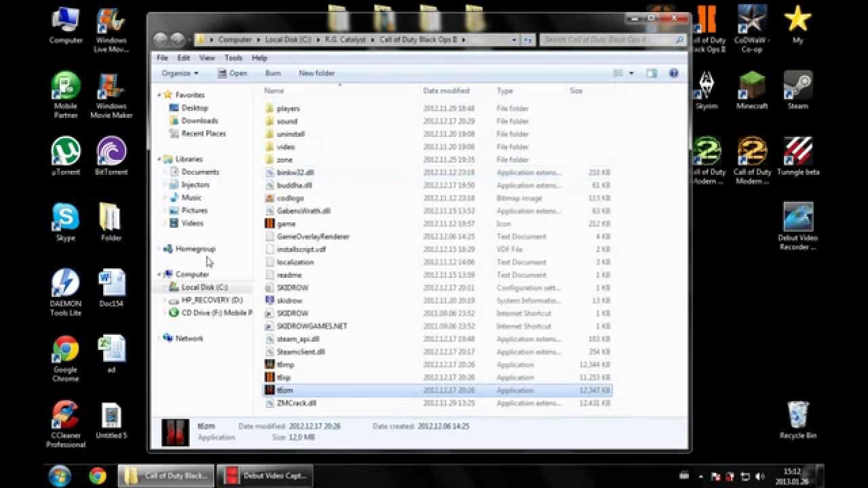This screenshot has width=868, height=488.
Task: Launch Debut Video Recorder desktop shortcut
Action: [x=798, y=227]
